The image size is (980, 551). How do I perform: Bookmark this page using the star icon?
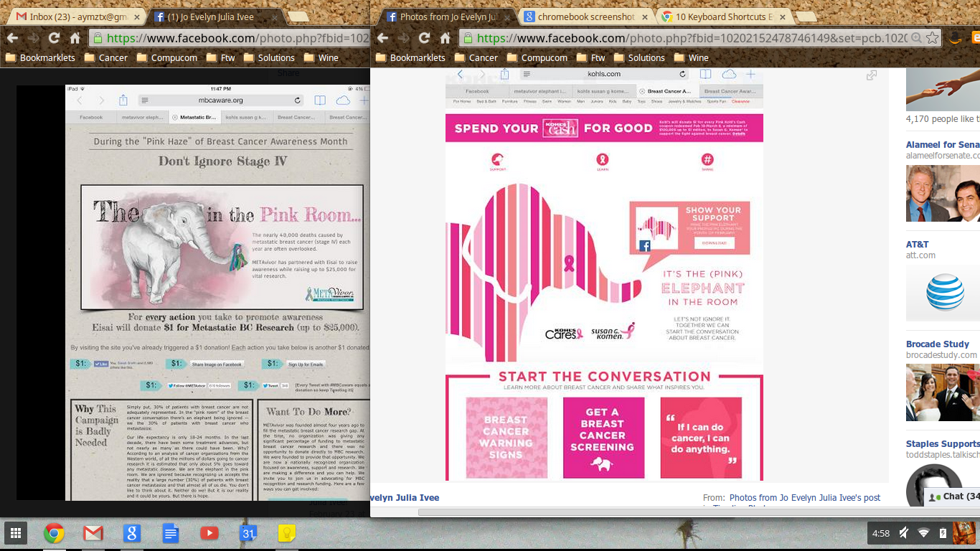click(930, 39)
